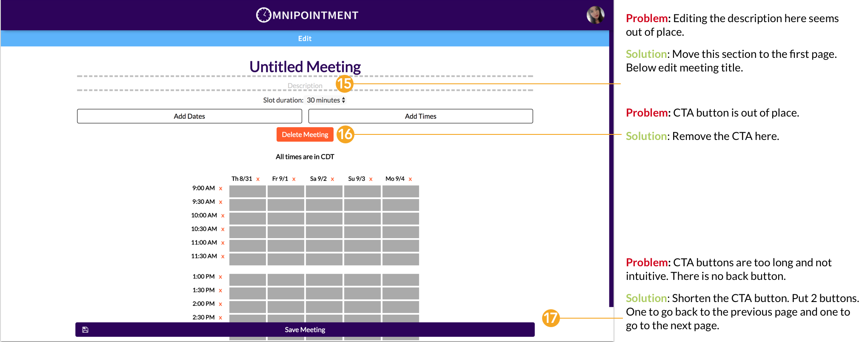Click the Add Dates button
Viewport: 868px width, 342px height.
tap(189, 116)
